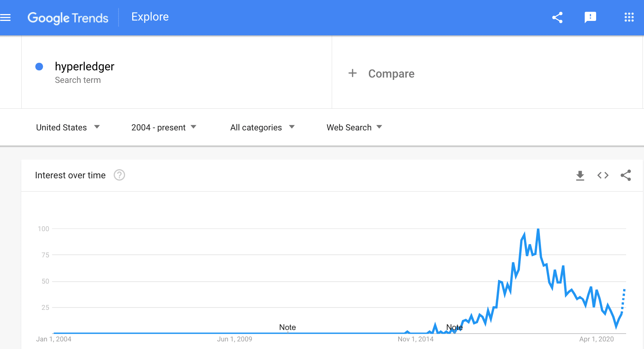Click the chart peak at 100
The image size is (644, 349).
tap(538, 229)
